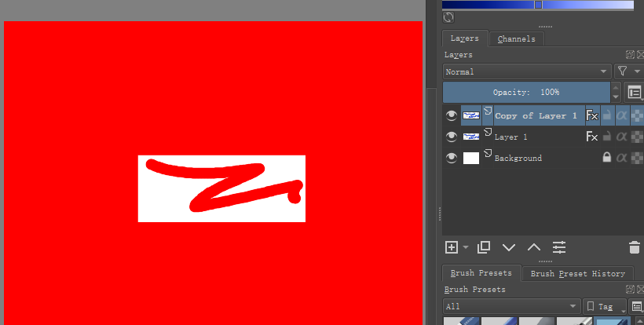Hide the Copy of Layer 1 layer
Image resolution: width=644 pixels, height=325 pixels.
(x=452, y=115)
